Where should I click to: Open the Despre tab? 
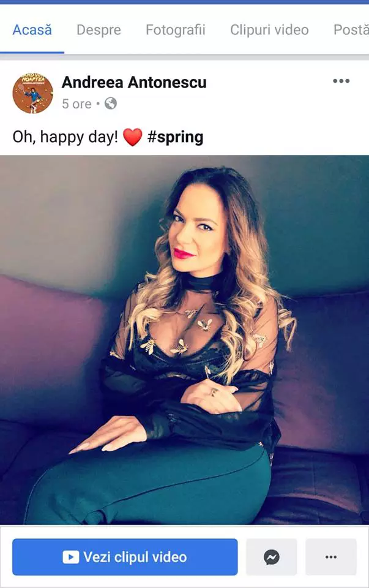pos(99,29)
